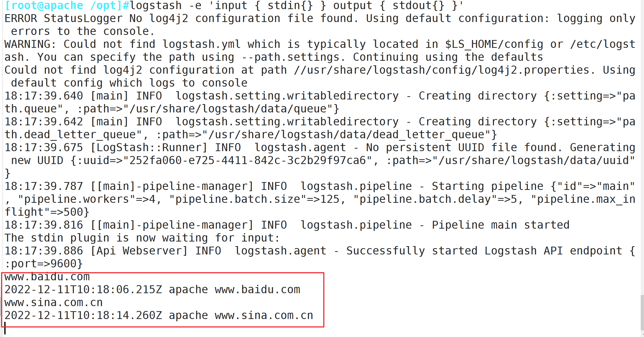Click the ERROR StatusLogger message line
This screenshot has height=337, width=644.
pos(320,25)
